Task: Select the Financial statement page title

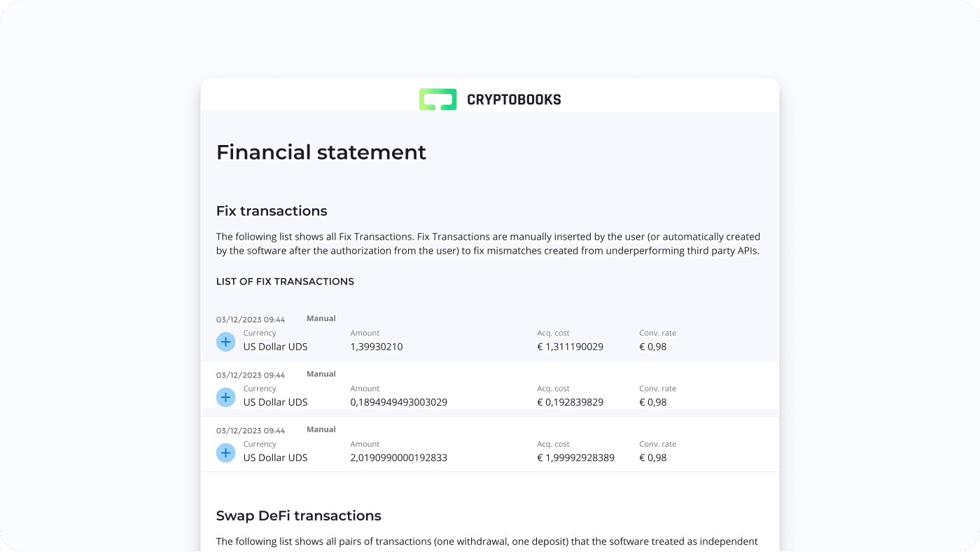Action: coord(321,152)
